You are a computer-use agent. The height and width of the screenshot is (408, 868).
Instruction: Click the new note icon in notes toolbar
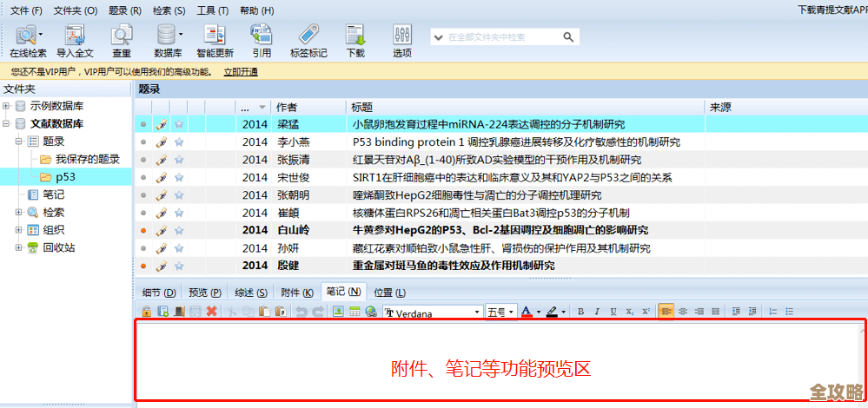coord(162,312)
